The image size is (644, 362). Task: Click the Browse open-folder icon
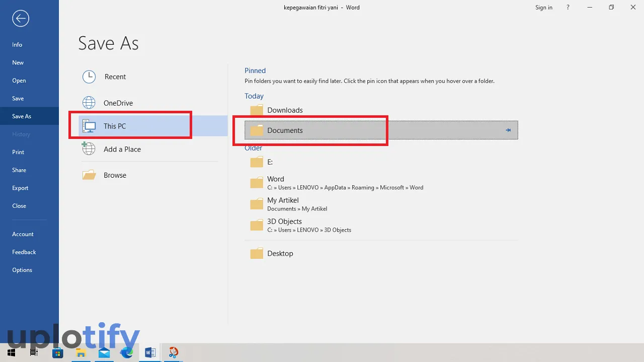[89, 175]
